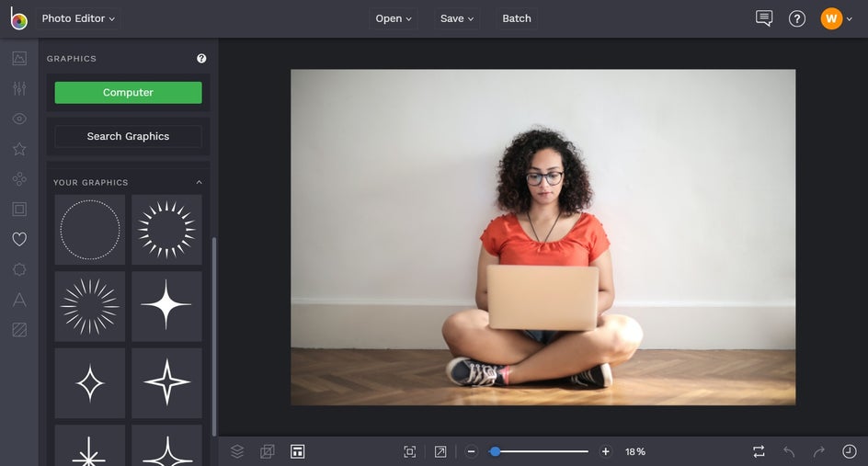Click the Search Graphics button
This screenshot has height=466, width=868.
click(129, 136)
